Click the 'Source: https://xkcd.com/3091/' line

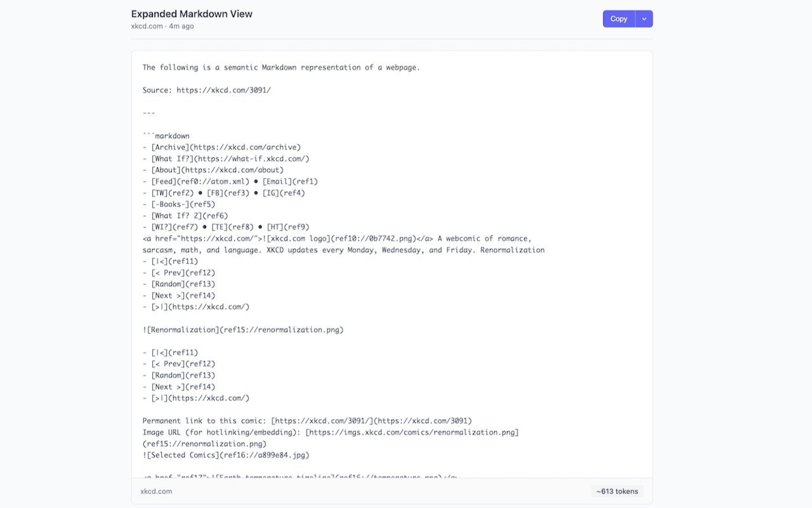[x=207, y=90]
